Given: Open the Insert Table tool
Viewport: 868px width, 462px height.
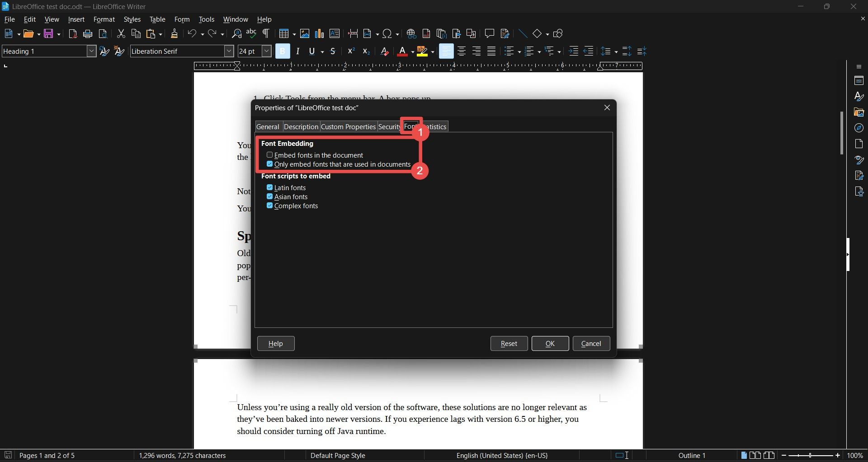Looking at the screenshot, I should point(285,33).
